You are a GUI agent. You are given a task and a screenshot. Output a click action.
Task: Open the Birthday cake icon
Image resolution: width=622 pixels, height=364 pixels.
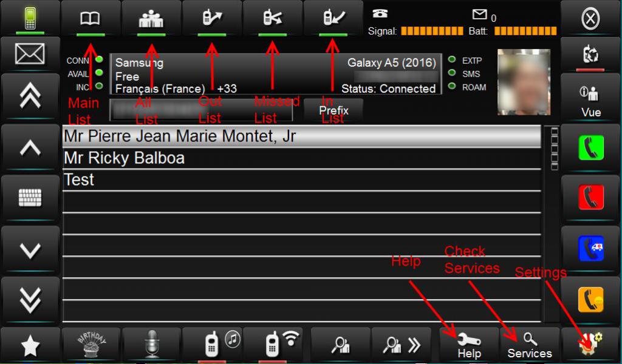91,344
